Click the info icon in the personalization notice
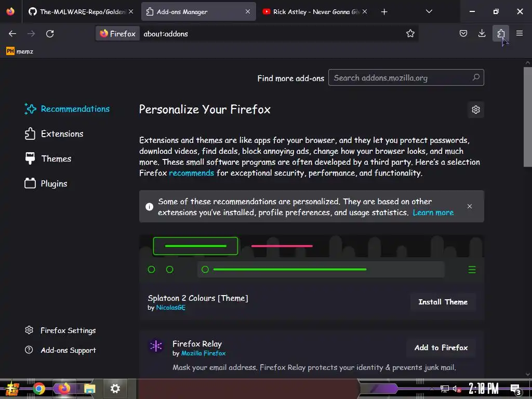 click(x=149, y=207)
